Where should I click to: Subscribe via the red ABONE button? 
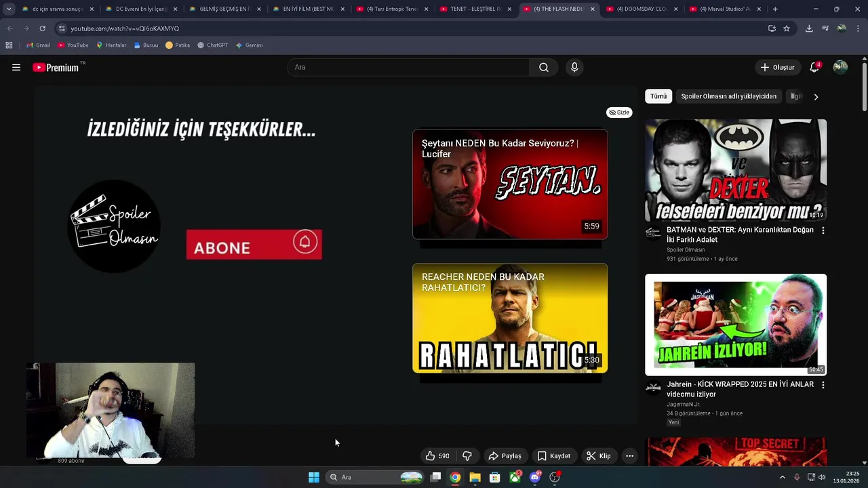point(254,245)
